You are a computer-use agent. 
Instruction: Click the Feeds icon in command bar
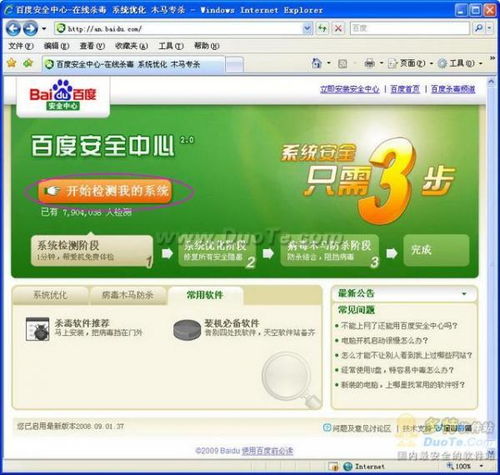pos(342,63)
